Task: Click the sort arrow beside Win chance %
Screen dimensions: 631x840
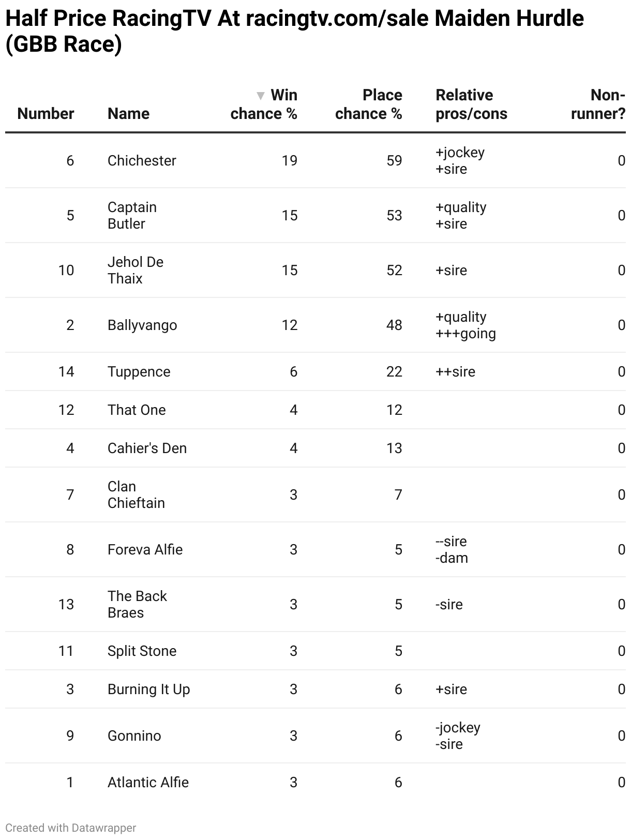Action: 261,96
